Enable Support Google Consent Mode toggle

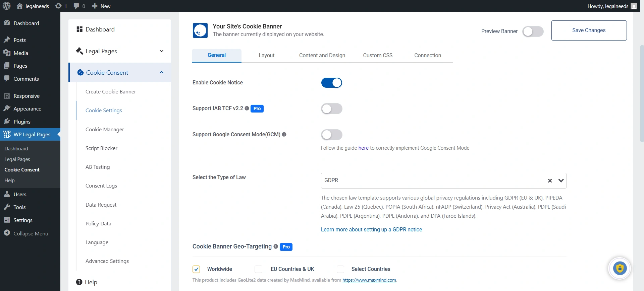(x=331, y=135)
